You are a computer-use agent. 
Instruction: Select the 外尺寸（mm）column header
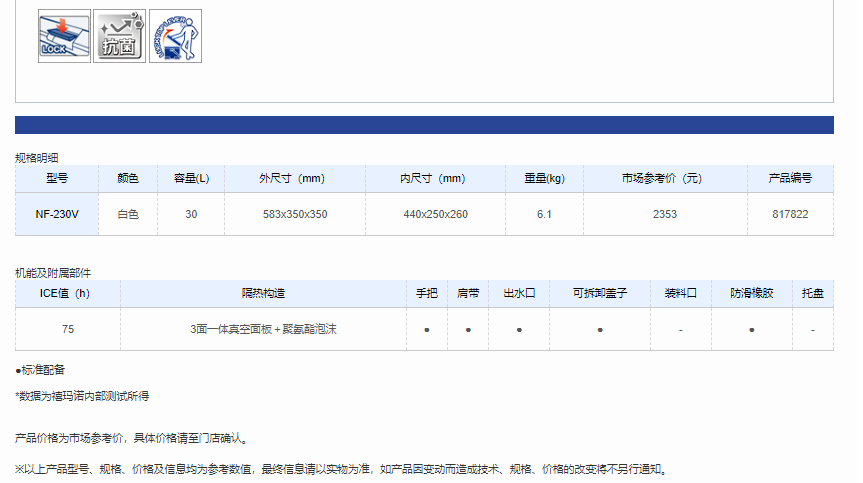click(x=295, y=178)
